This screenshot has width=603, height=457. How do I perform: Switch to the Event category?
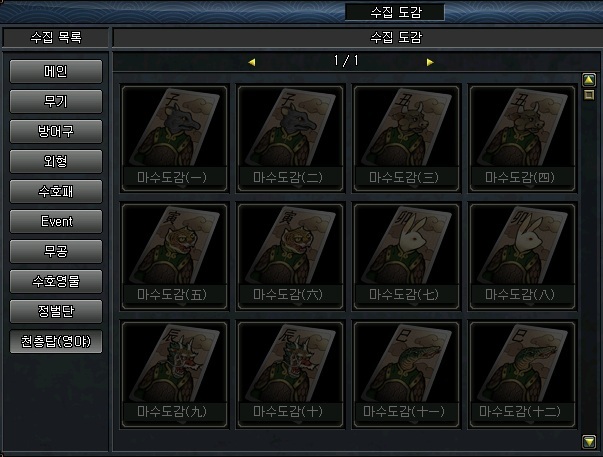click(56, 221)
